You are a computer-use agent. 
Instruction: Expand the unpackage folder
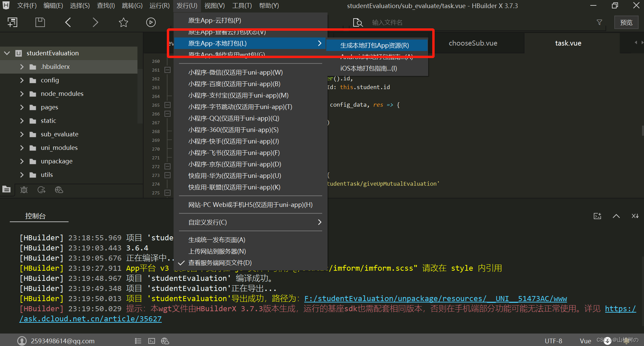click(x=22, y=161)
